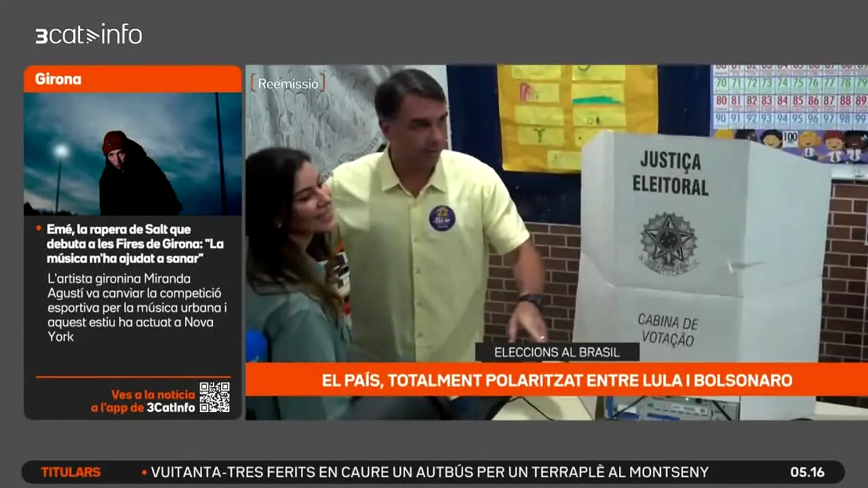Select the Girona section header
868x488 pixels.
coord(133,79)
